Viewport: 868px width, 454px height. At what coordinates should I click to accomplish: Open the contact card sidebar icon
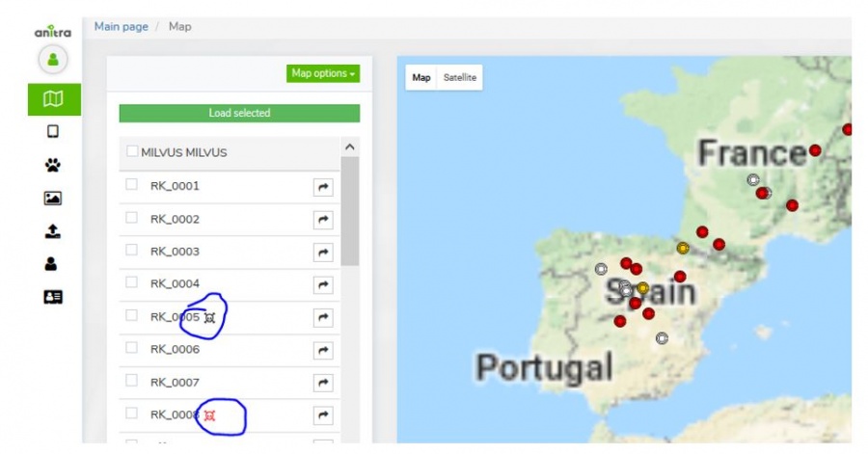tap(53, 297)
